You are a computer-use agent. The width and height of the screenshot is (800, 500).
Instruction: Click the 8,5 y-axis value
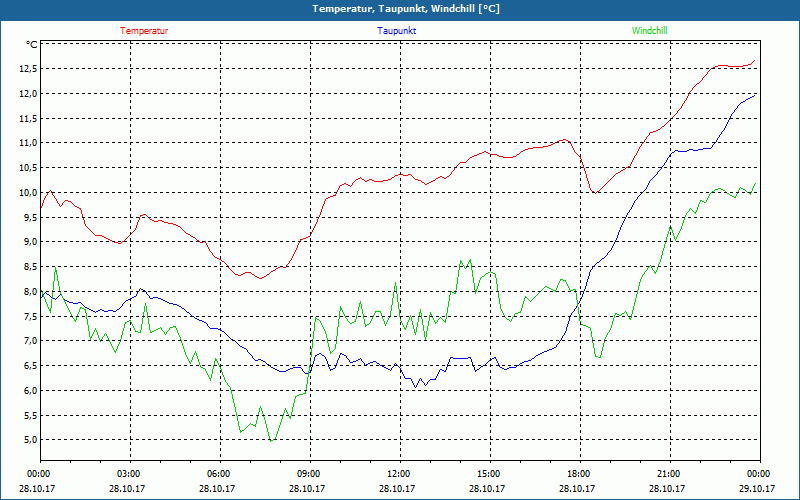[30, 267]
